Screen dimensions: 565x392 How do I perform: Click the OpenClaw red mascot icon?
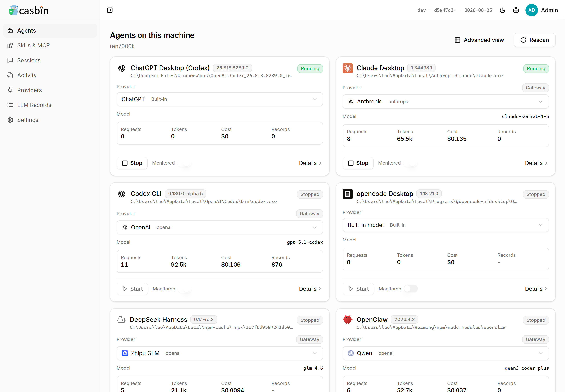click(x=347, y=320)
